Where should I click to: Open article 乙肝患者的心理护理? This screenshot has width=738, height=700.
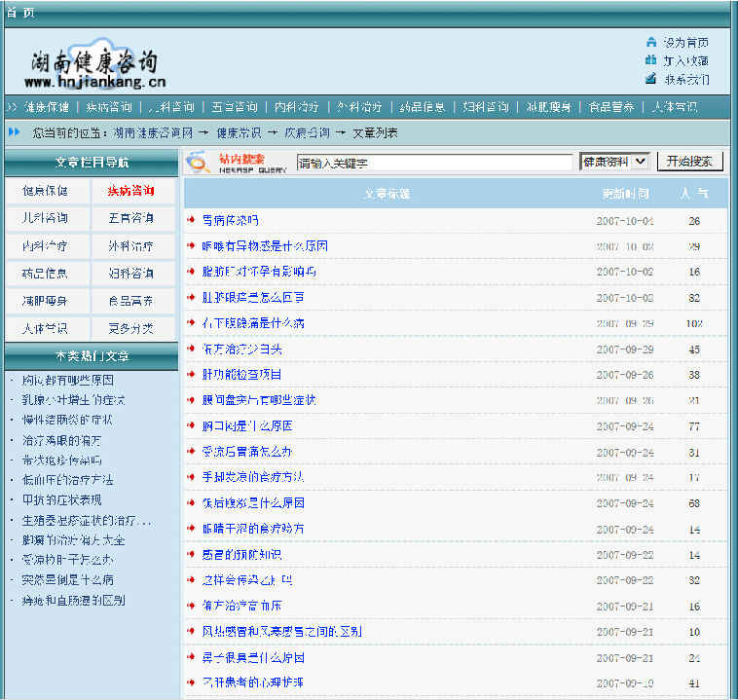click(x=253, y=682)
